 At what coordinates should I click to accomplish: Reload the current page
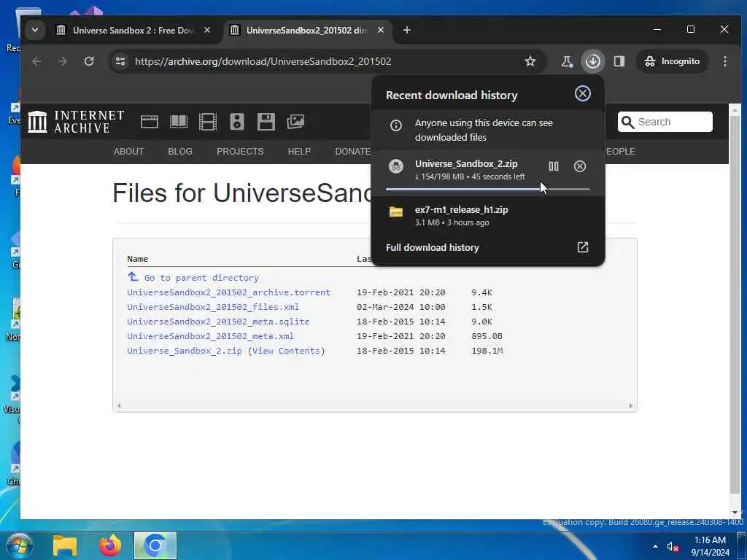click(88, 61)
